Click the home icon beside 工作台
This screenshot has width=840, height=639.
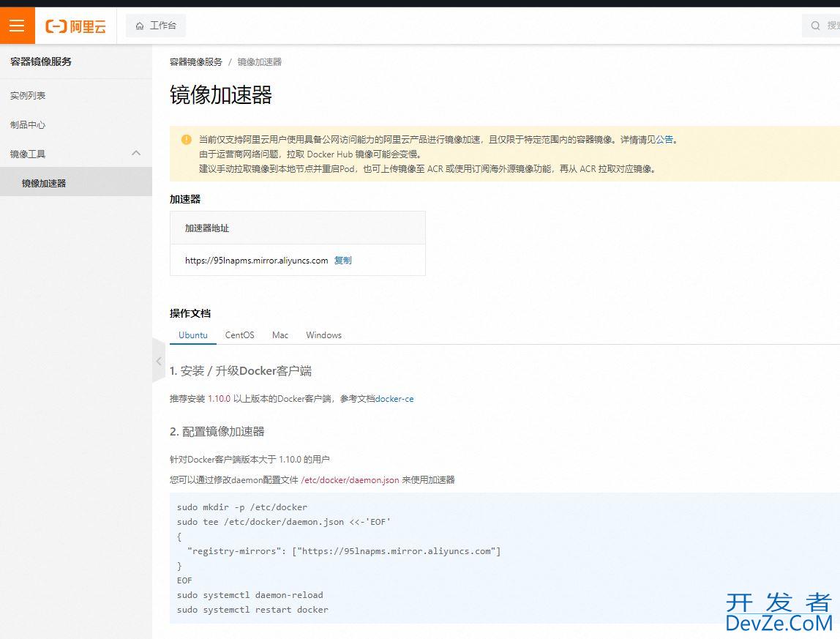point(140,26)
